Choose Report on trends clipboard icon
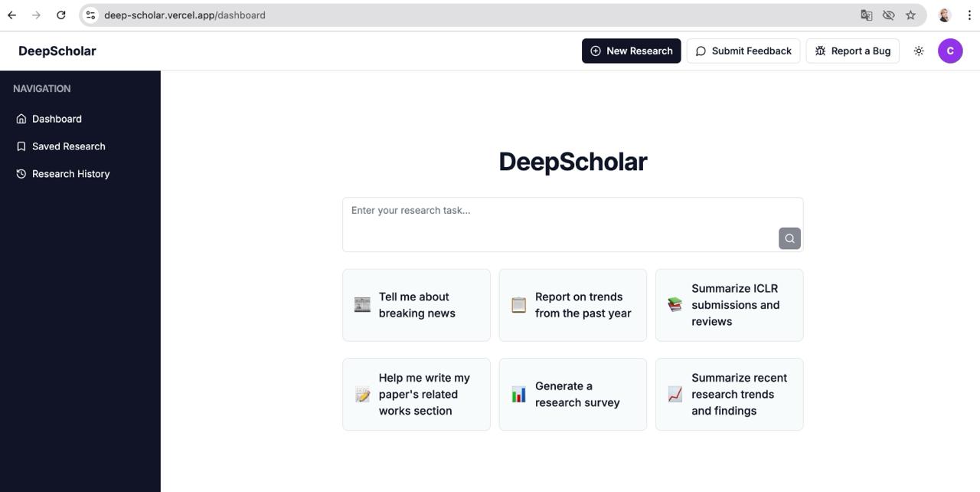980x492 pixels. click(x=519, y=305)
